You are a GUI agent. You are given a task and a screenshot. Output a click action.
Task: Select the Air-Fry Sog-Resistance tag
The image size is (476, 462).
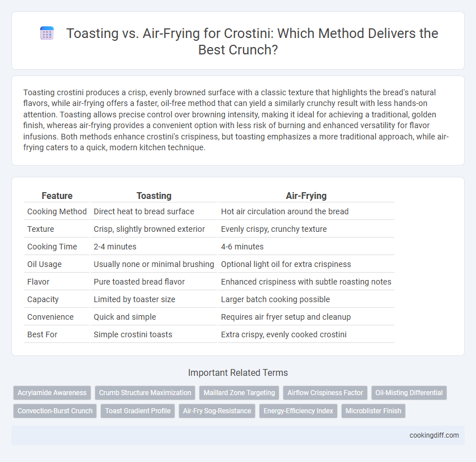tap(217, 411)
